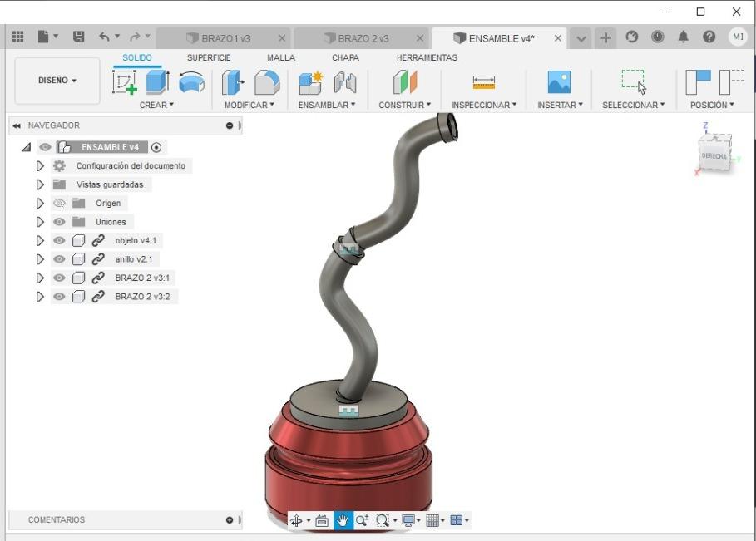Show the hidden Origen folder
This screenshot has height=541, width=756.
59,204
